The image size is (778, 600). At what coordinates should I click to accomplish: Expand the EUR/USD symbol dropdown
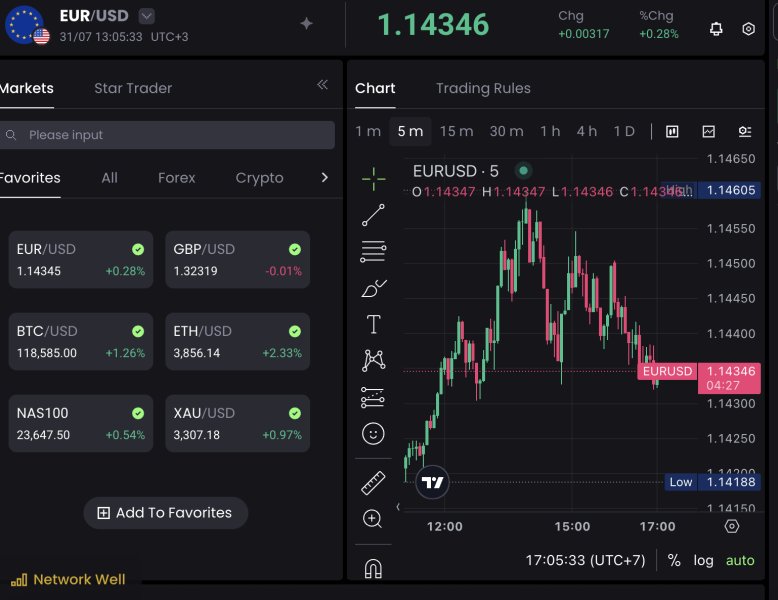point(147,16)
